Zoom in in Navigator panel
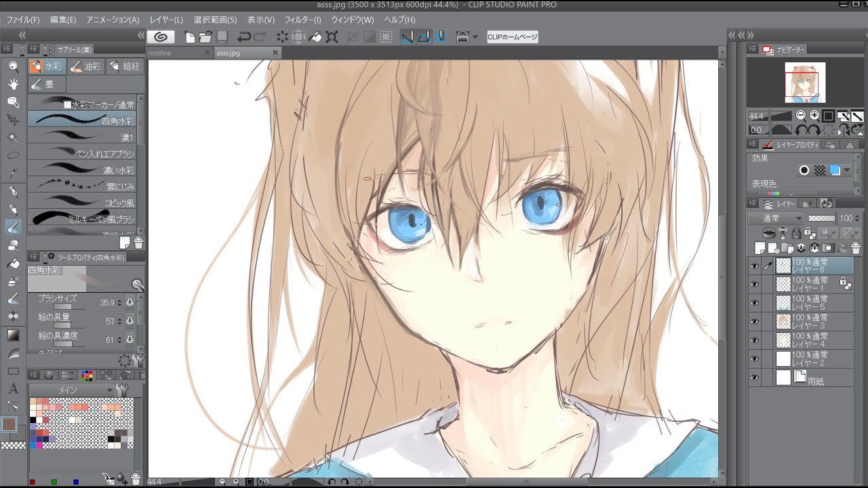Screen dimensions: 868x488 814,116
